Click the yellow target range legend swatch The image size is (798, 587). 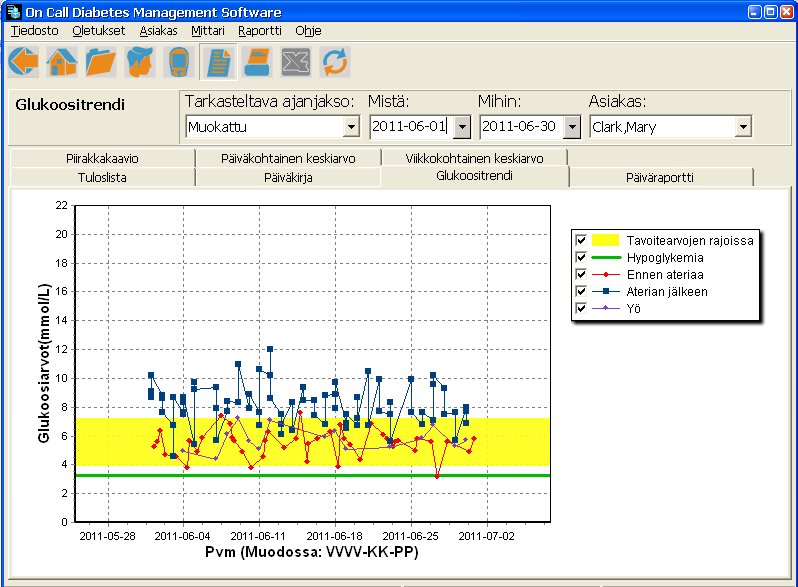[606, 240]
